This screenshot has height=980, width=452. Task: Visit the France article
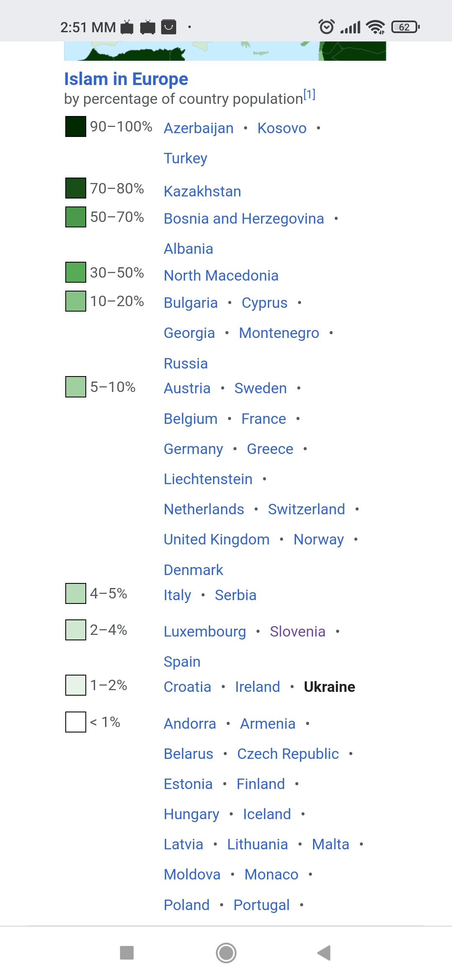tap(263, 418)
